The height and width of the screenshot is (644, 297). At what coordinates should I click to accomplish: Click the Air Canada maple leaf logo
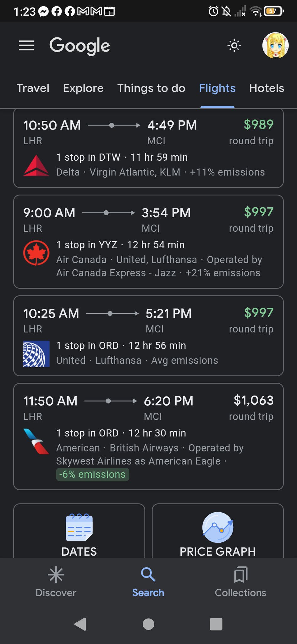[36, 253]
